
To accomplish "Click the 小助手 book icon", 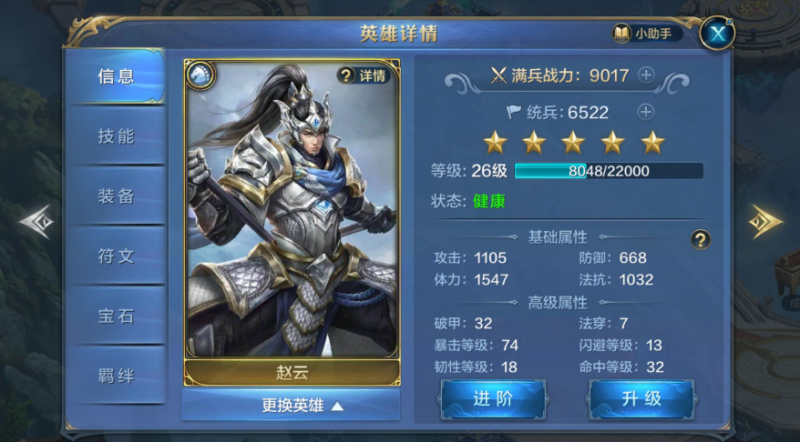I will point(622,34).
